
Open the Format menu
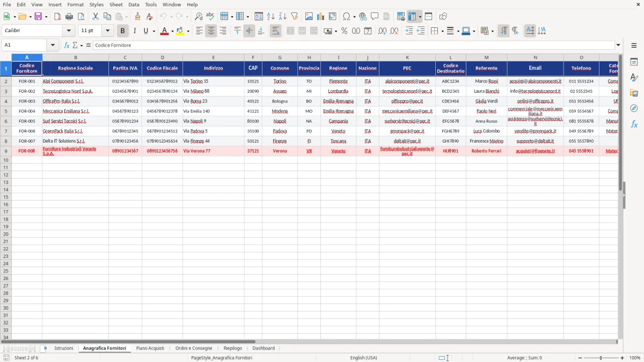pos(75,4)
